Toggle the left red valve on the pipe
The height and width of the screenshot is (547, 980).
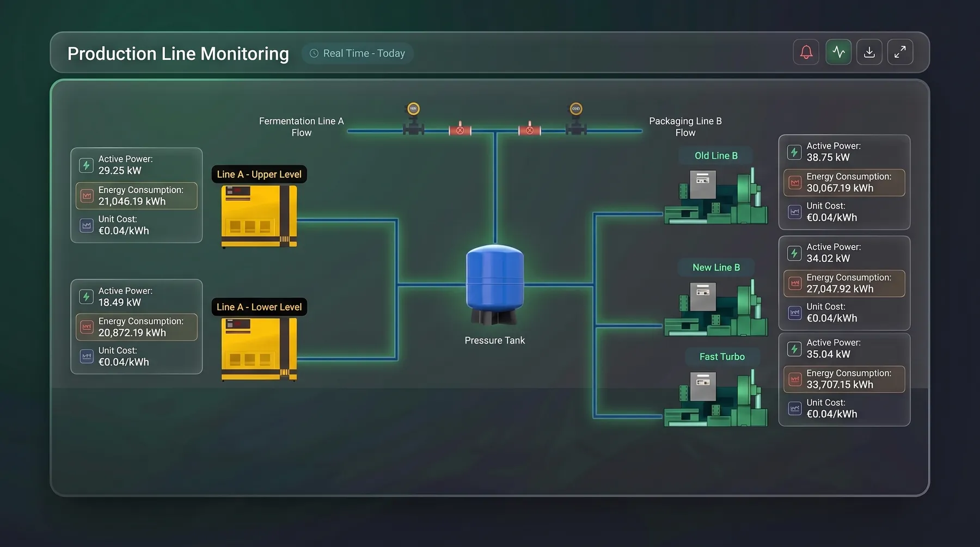(460, 130)
